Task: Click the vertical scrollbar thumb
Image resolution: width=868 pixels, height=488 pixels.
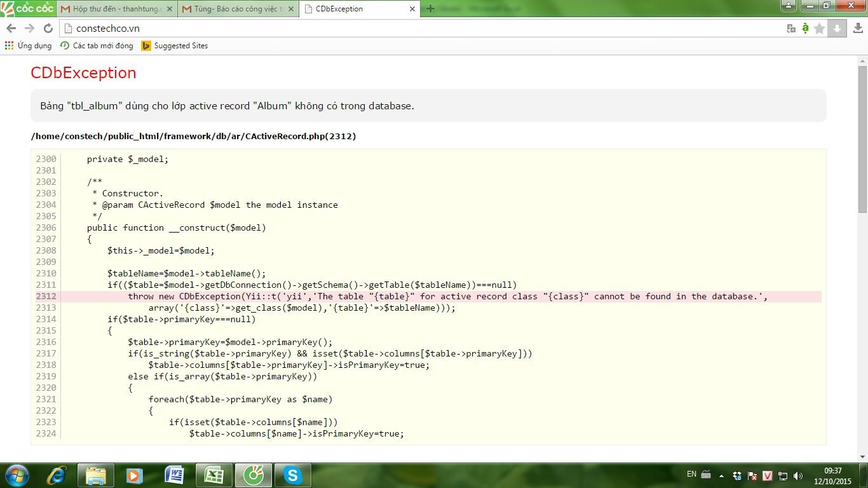Action: 862,139
